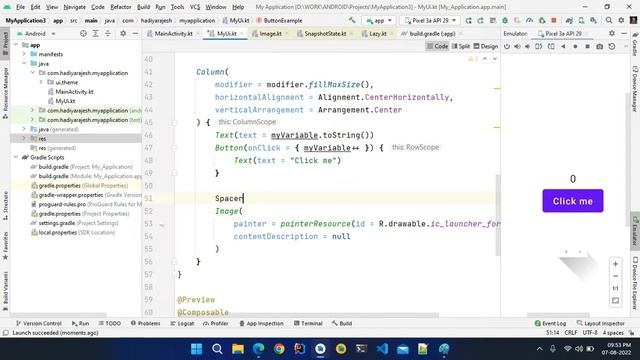Screen dimensions: 640x360
Task: Open Emulator panel settings gear
Action: [x=612, y=33]
